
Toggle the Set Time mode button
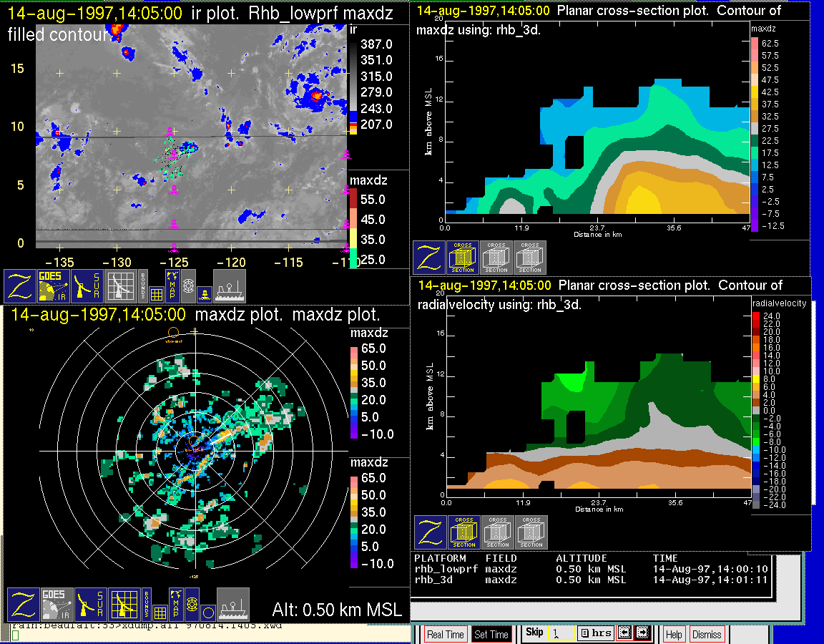(x=491, y=634)
